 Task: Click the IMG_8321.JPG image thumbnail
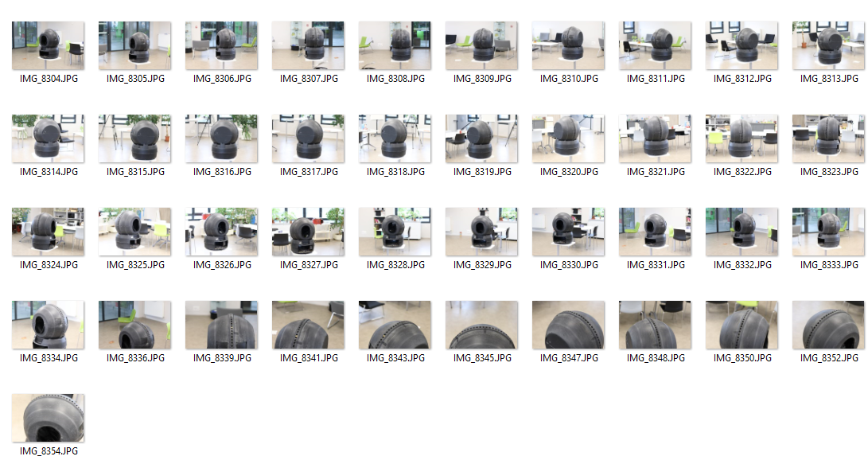click(x=655, y=139)
